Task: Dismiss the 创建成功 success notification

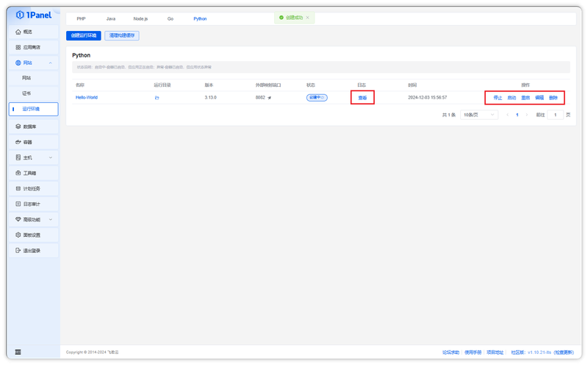Action: pyautogui.click(x=307, y=18)
